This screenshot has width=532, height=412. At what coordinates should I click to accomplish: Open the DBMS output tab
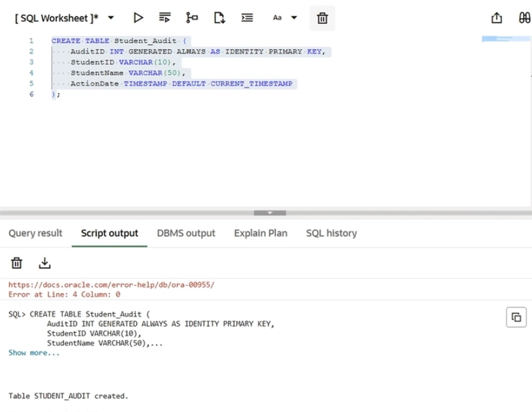[x=186, y=233]
